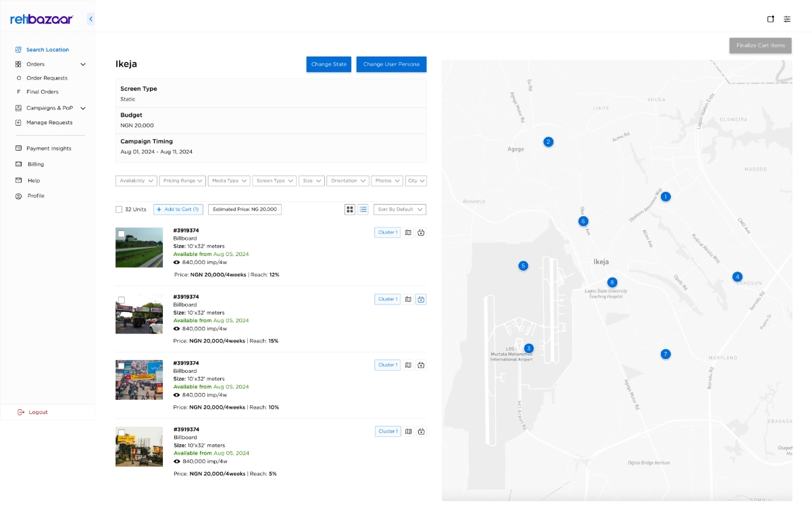Open the export icon in top bar
The height and width of the screenshot is (520, 812).
pyautogui.click(x=771, y=19)
